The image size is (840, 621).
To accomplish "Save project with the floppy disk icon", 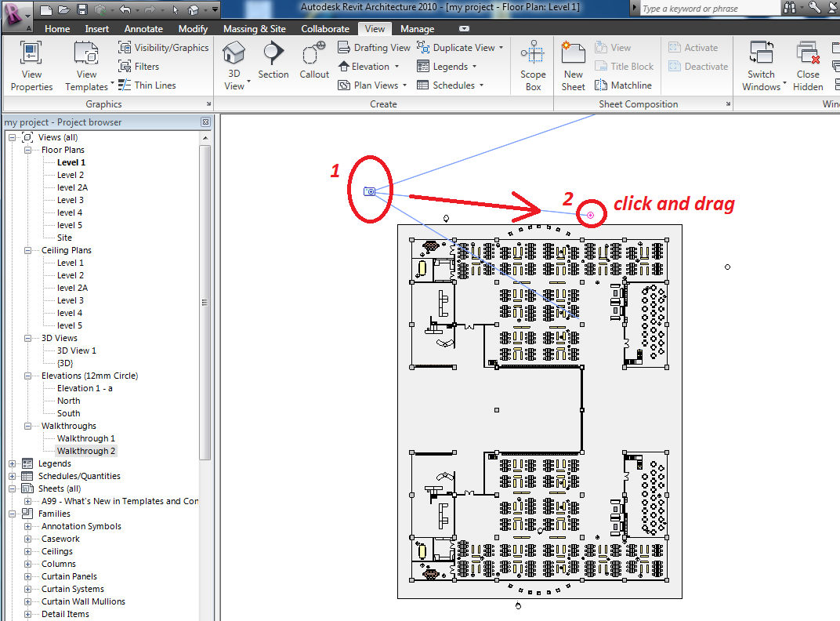I will 82,9.
